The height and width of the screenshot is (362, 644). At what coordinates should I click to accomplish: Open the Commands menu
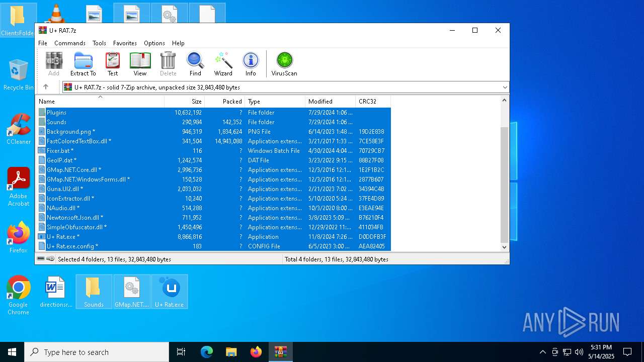70,43
